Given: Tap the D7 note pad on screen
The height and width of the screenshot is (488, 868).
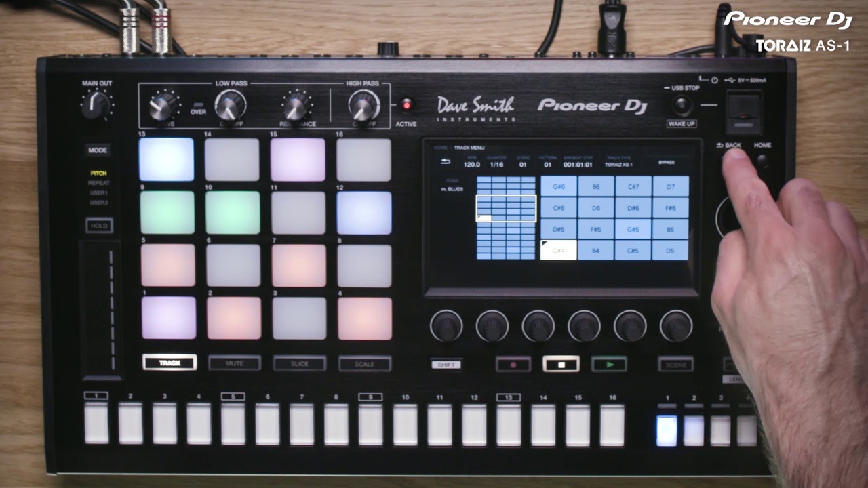Looking at the screenshot, I should [670, 186].
